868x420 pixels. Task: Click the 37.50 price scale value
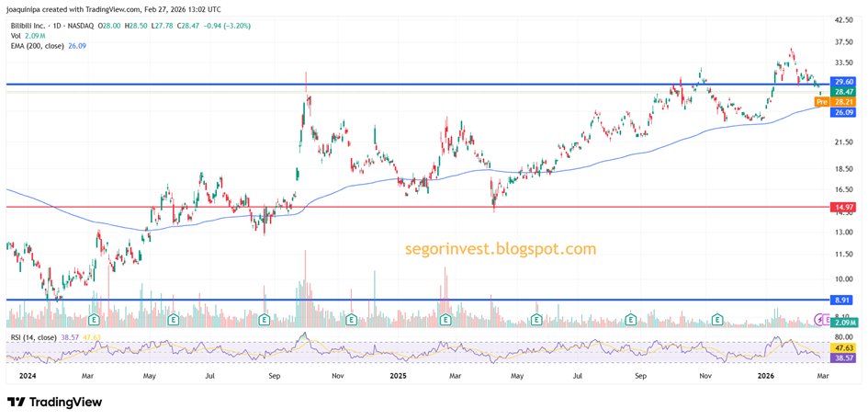coord(844,41)
